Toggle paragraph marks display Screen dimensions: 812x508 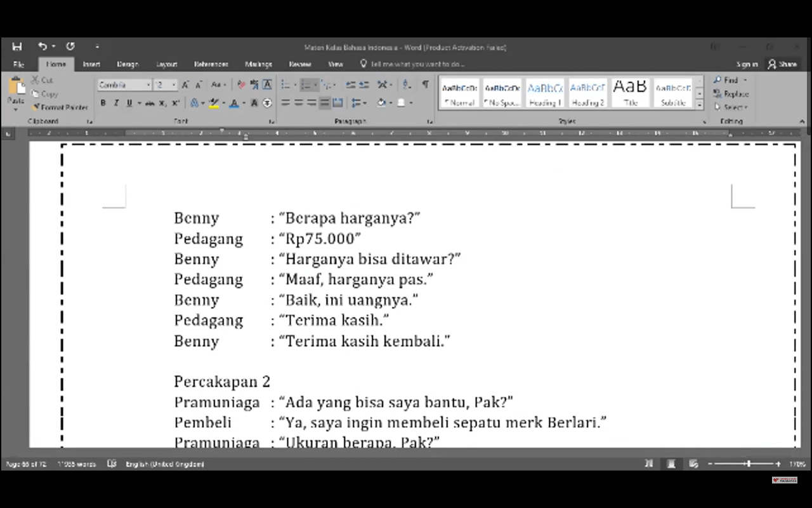point(425,84)
